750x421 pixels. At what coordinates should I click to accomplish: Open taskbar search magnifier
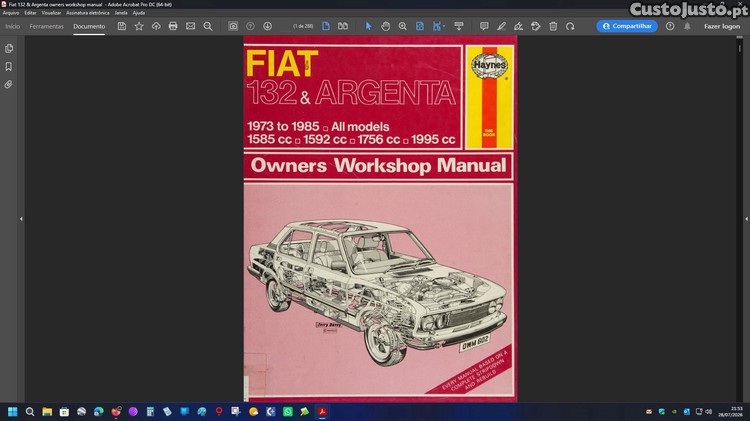(30, 411)
